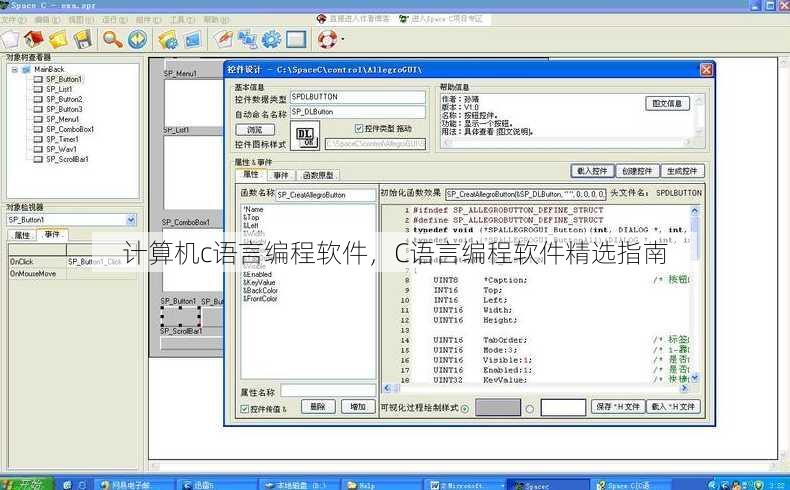790x490 pixels.
Task: Click the gray color swatch
Action: 498,407
